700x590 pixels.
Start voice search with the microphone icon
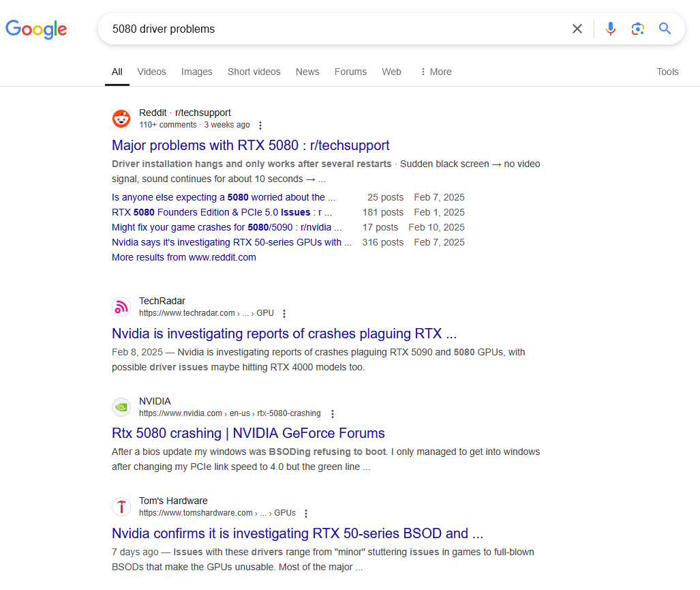pos(610,29)
